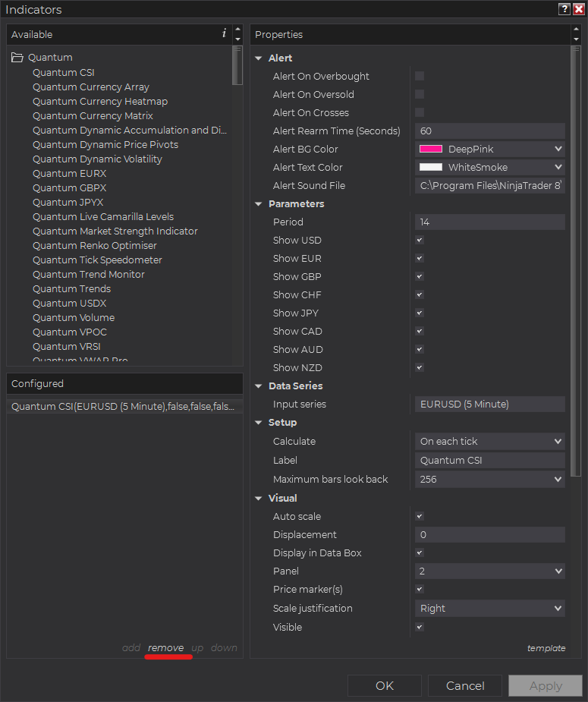Collapse the Alert section
Image resolution: width=588 pixels, height=702 pixels.
[x=258, y=58]
